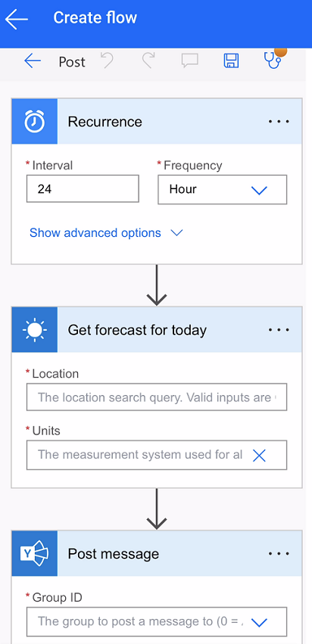The height and width of the screenshot is (644, 312).
Task: Click the blue back arrow next to Post
Action: (33, 61)
